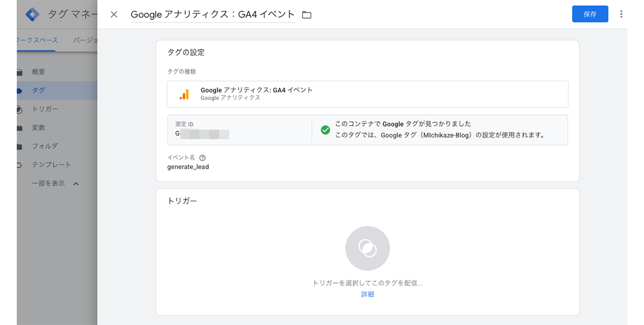Open テンプレート in the sidebar
This screenshot has height=325, width=644.
click(x=51, y=164)
